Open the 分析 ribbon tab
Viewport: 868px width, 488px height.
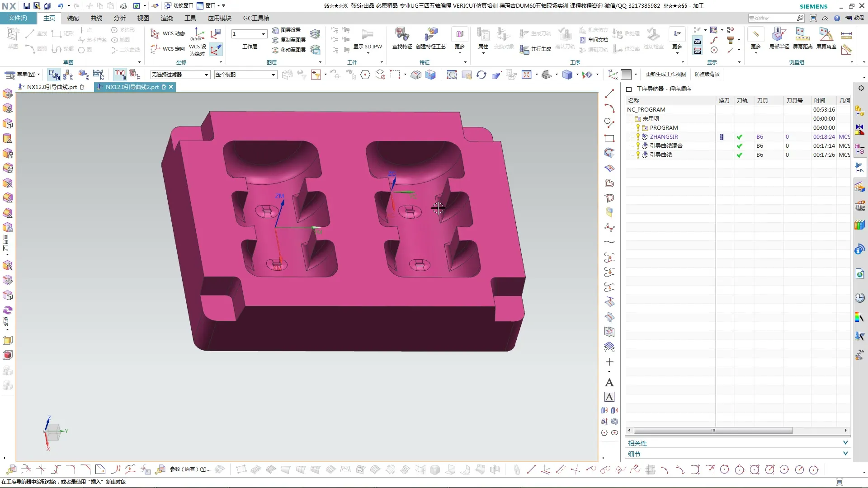pos(119,18)
